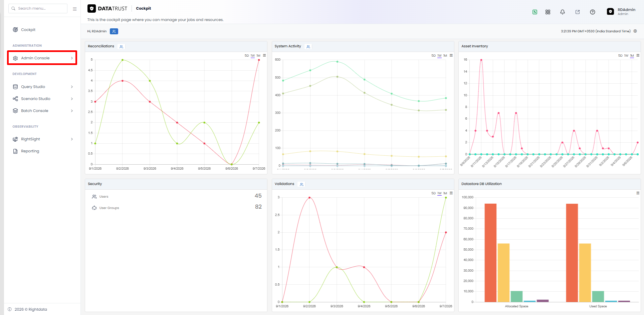This screenshot has width=644, height=315.
Task: Expand the RightSight chevron
Action: (72, 139)
